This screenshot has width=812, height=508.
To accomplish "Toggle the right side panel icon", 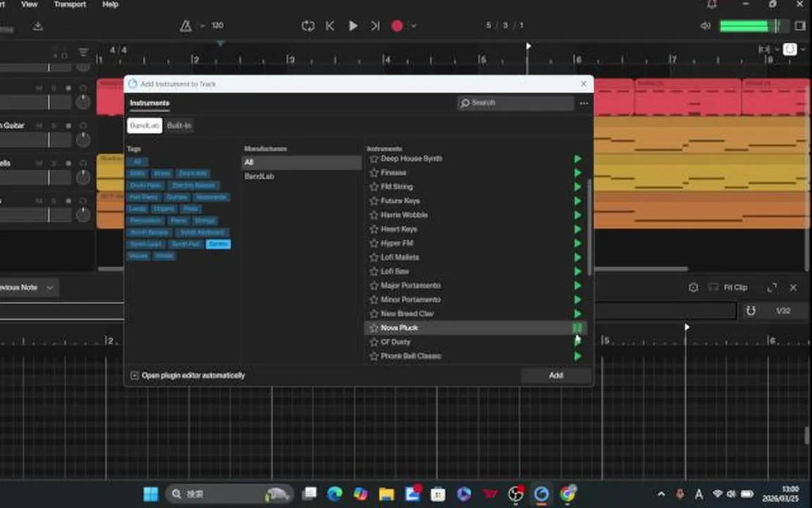I will (799, 26).
